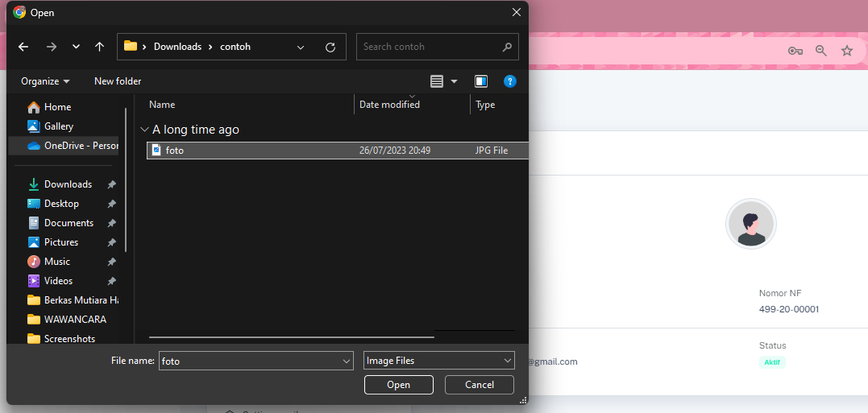Screen dimensions: 868x413
Task: Click the password key icon
Action: click(x=795, y=51)
